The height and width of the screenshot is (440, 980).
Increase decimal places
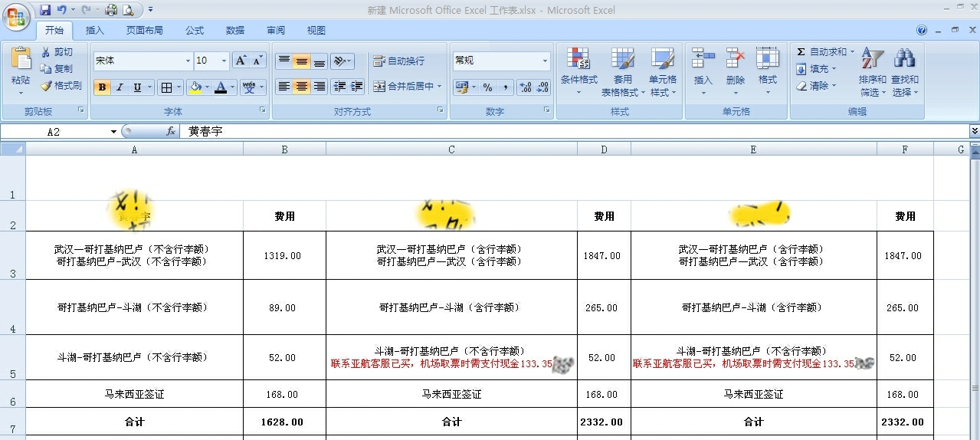(526, 87)
